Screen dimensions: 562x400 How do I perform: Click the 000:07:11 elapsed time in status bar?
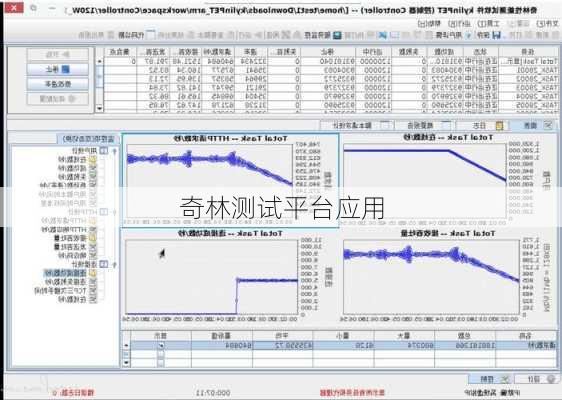point(213,393)
